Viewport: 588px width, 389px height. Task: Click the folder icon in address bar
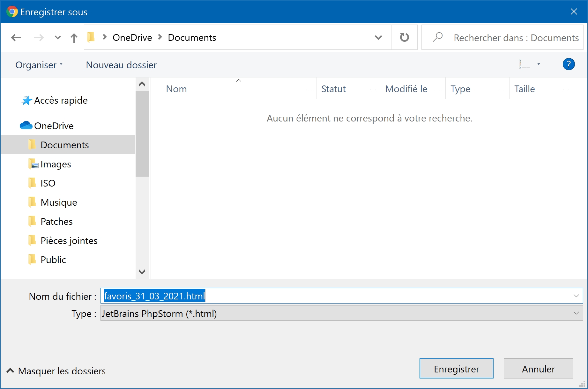[x=91, y=37]
